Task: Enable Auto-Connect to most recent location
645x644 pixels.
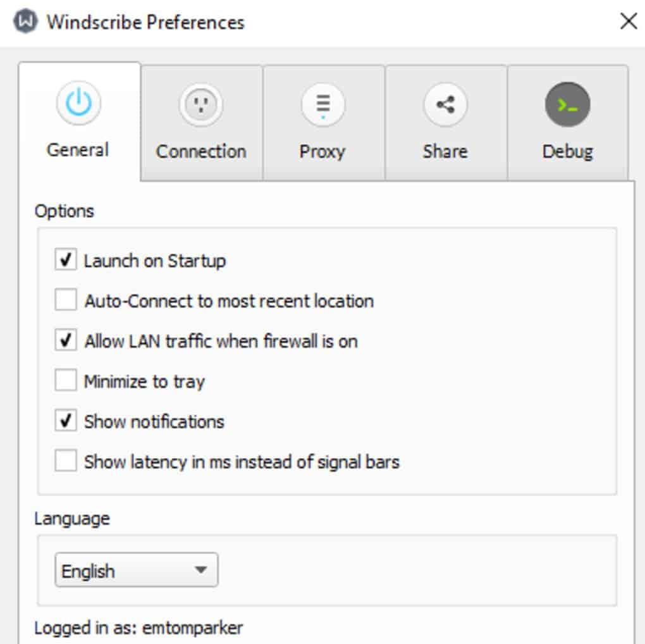Action: point(66,300)
